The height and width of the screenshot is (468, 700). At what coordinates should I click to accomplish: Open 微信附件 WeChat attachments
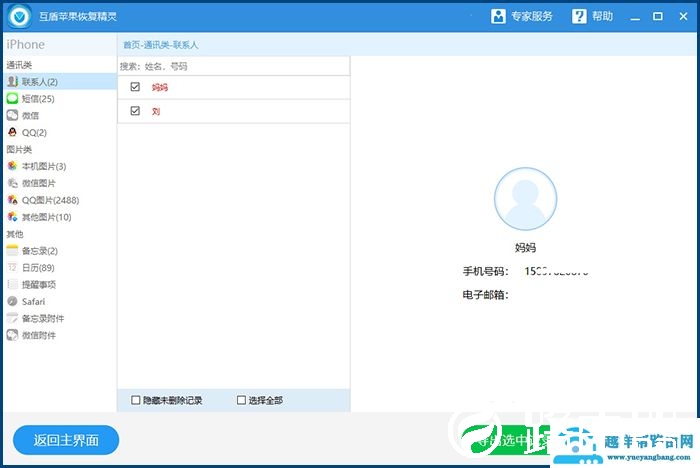(x=39, y=335)
